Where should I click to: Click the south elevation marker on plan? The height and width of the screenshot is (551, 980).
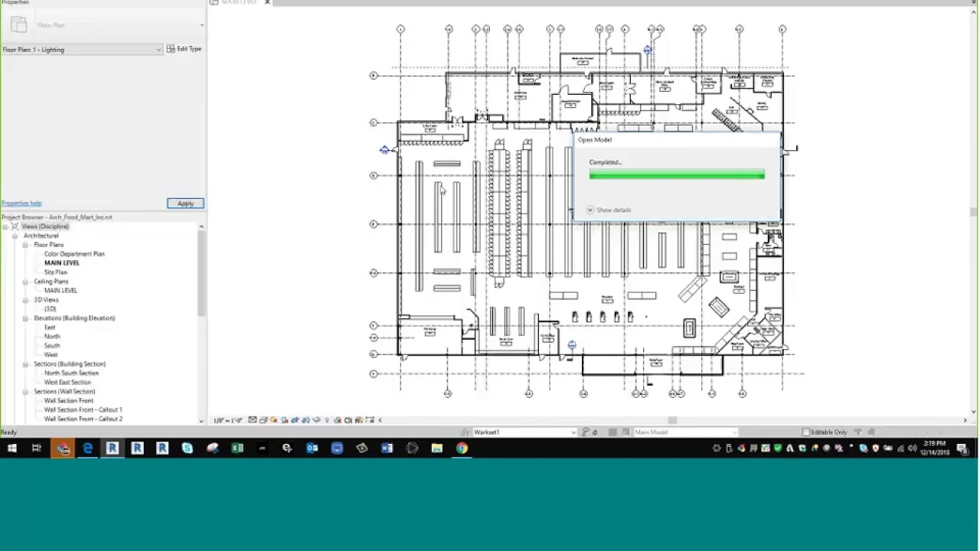click(572, 345)
